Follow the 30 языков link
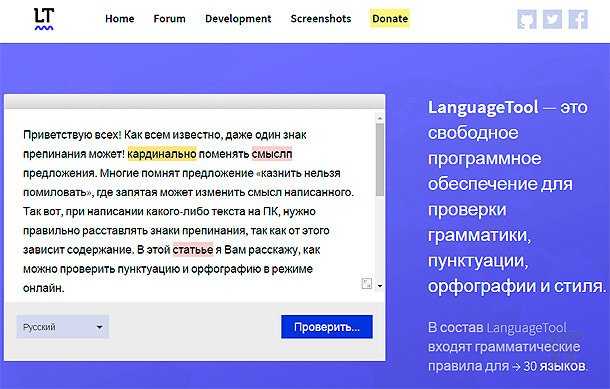 tap(554, 366)
